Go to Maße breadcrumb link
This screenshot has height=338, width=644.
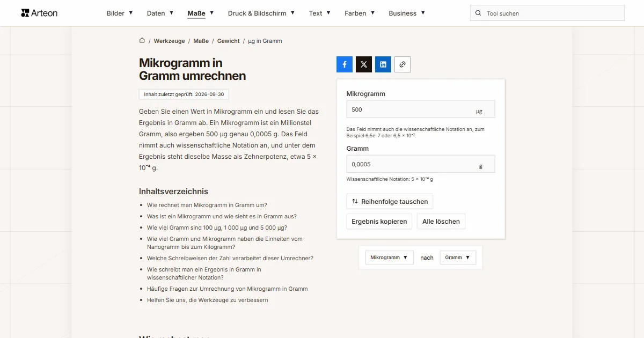(x=201, y=41)
